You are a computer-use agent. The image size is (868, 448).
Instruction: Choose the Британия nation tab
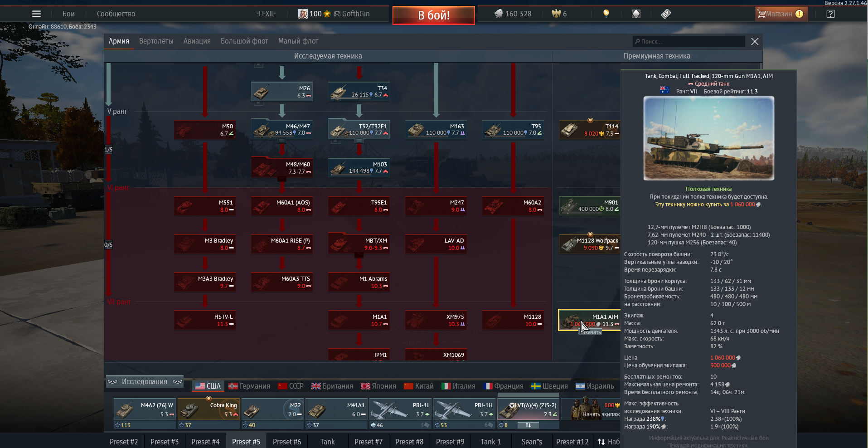click(332, 386)
